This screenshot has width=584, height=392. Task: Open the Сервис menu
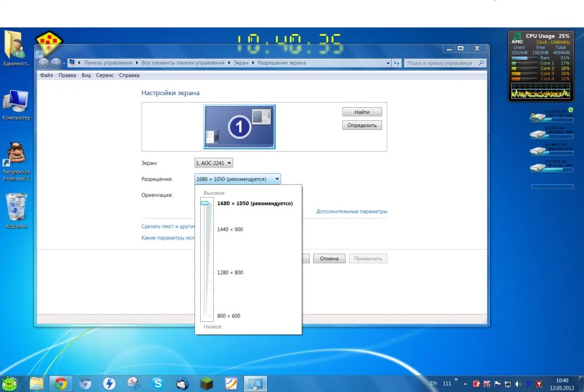(105, 75)
